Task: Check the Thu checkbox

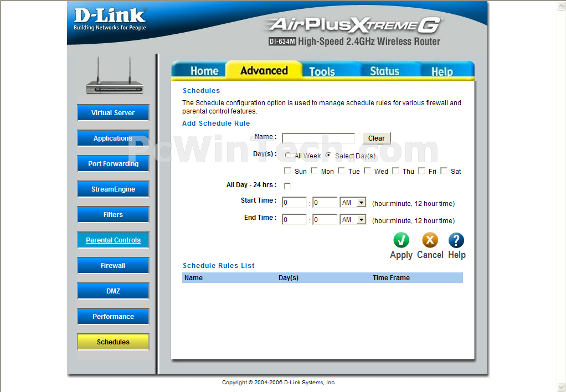Action: pos(395,171)
